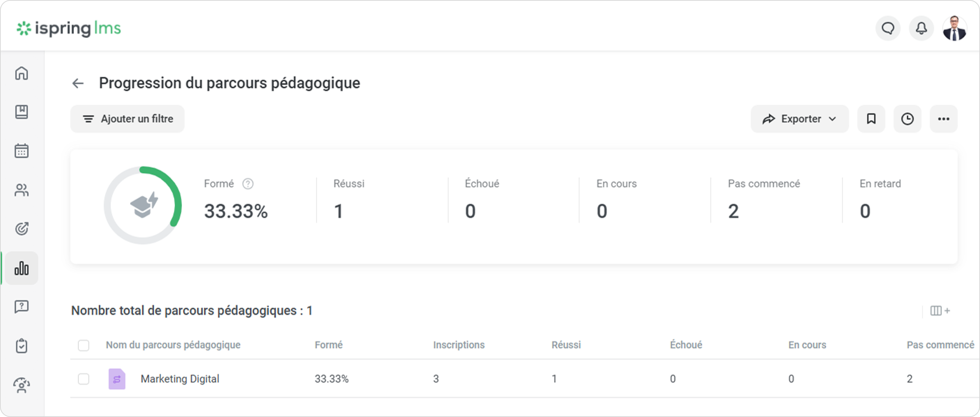
Task: Open the calendar icon in sidebar
Action: (x=22, y=151)
